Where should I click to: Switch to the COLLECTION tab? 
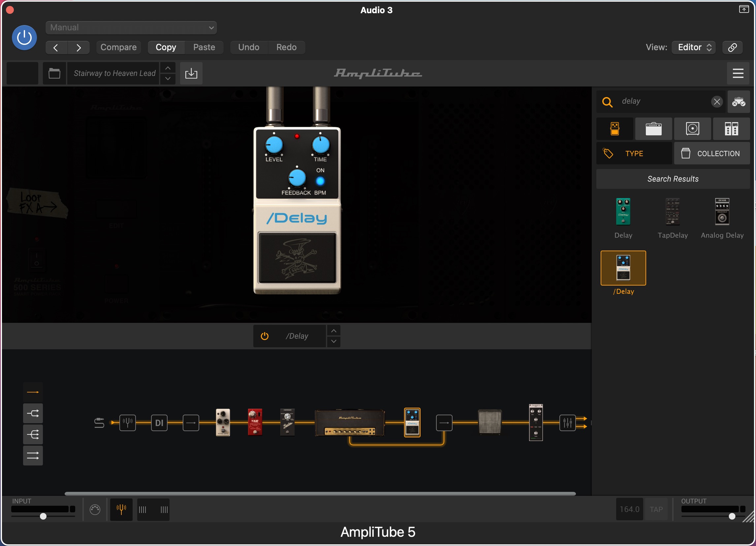(712, 154)
